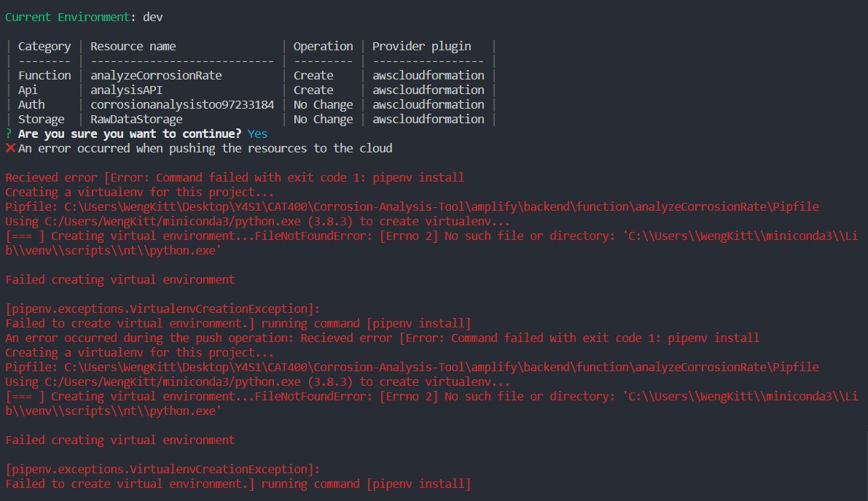
Task: Click the "dev" environment value
Action: pos(153,18)
